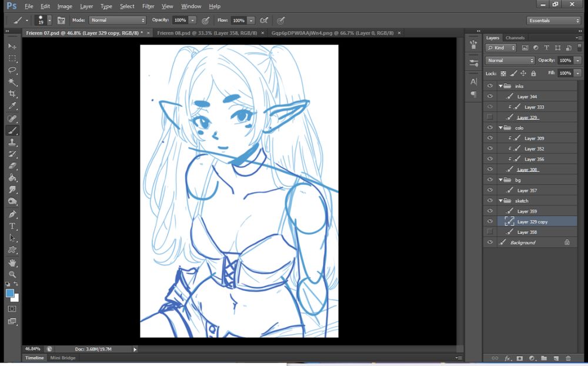The width and height of the screenshot is (588, 366).
Task: Collapse the inks layer group
Action: click(500, 86)
